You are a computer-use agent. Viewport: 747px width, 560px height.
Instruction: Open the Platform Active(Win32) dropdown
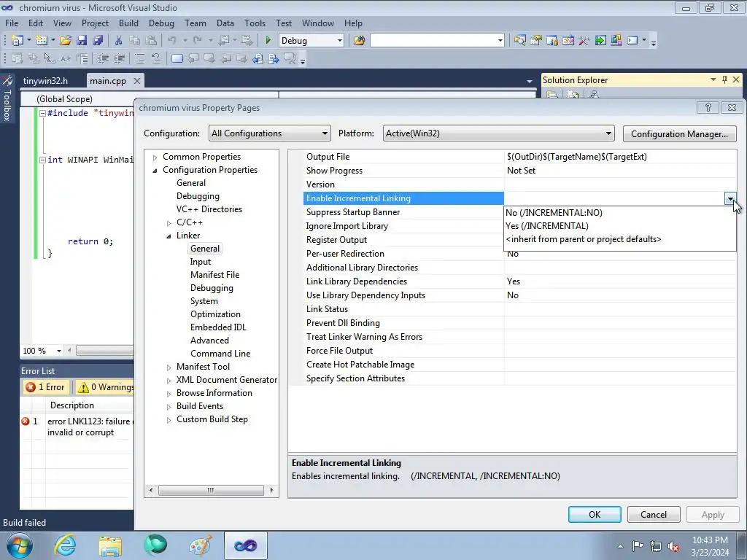(x=498, y=133)
